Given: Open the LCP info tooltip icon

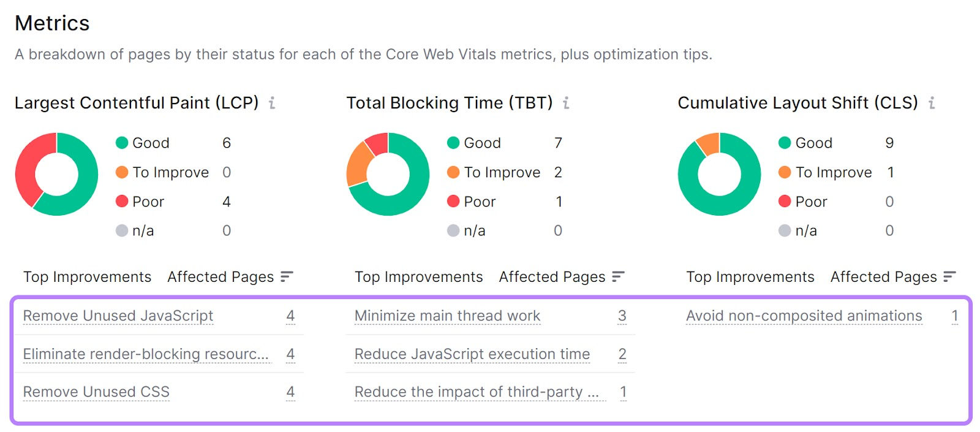Looking at the screenshot, I should 271,103.
